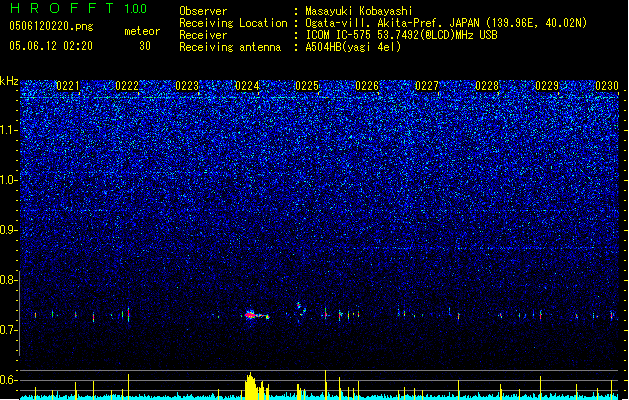
Task: Select location text Ogata-vill. Akita-Pref. JAPAN
Action: pyautogui.click(x=392, y=23)
